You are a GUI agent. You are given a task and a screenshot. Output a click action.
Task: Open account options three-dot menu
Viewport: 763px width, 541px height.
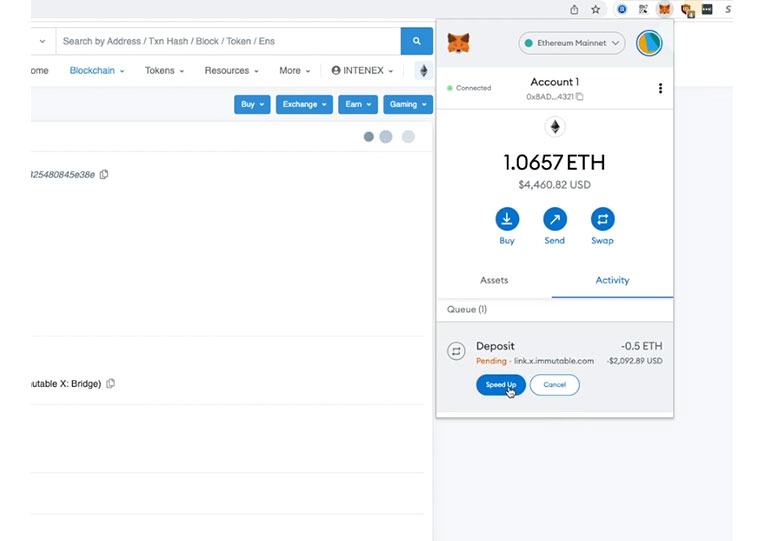point(660,88)
